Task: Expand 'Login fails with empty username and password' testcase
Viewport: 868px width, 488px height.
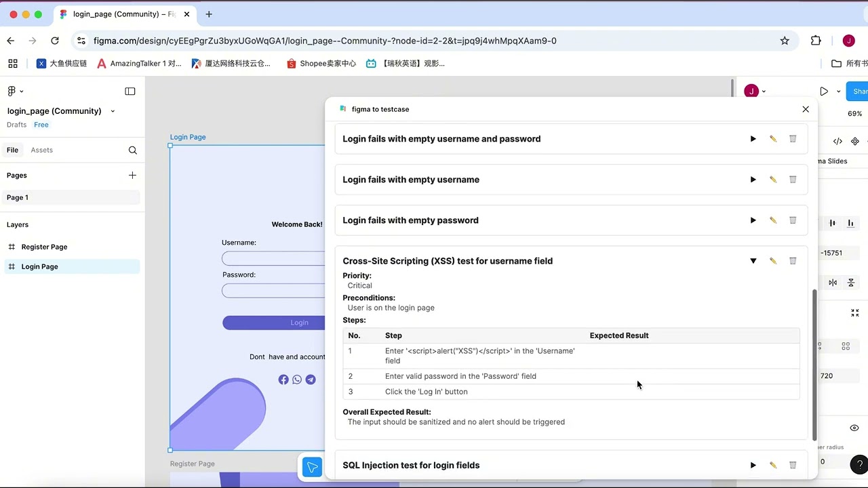Action: (753, 139)
